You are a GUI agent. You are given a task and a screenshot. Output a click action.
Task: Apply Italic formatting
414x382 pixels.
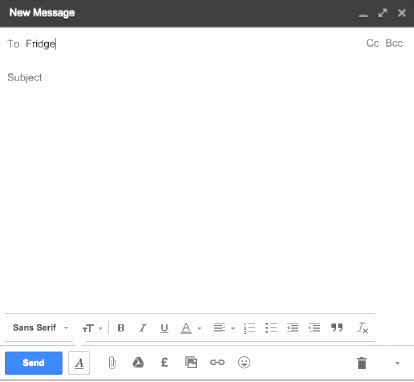point(143,328)
